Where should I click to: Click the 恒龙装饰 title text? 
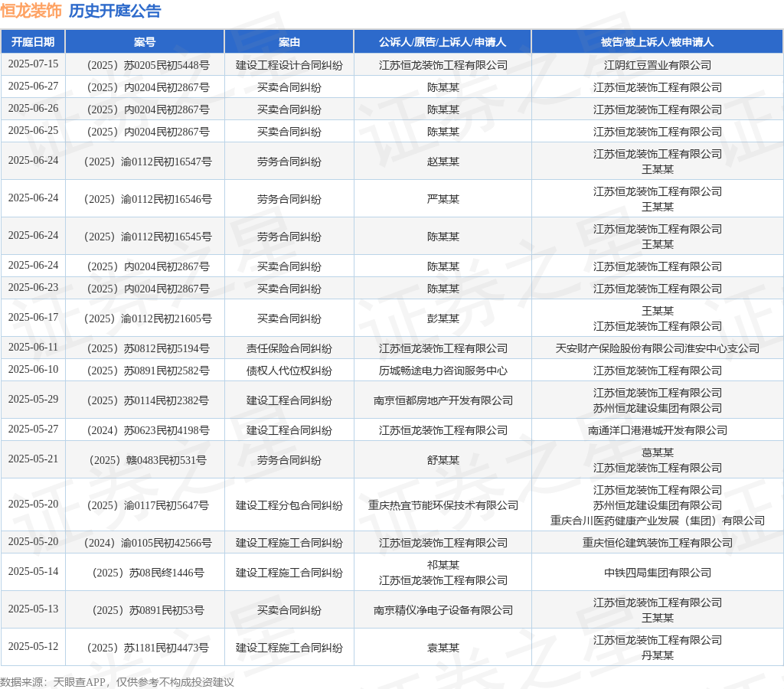coord(31,11)
